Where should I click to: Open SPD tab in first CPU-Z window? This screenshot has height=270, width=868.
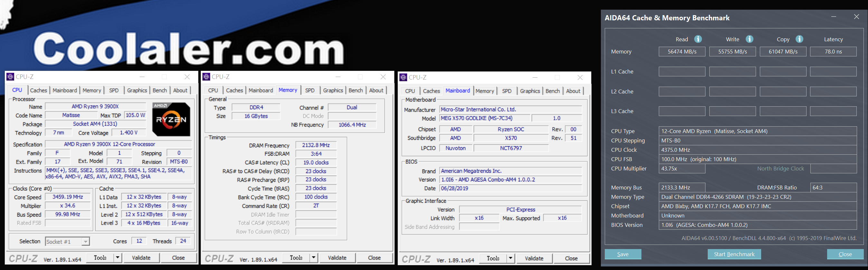click(114, 91)
